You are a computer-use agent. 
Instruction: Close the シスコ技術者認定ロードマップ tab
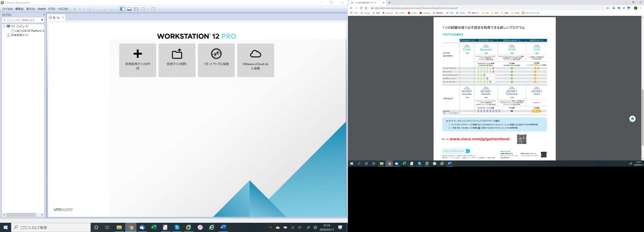[x=384, y=3]
